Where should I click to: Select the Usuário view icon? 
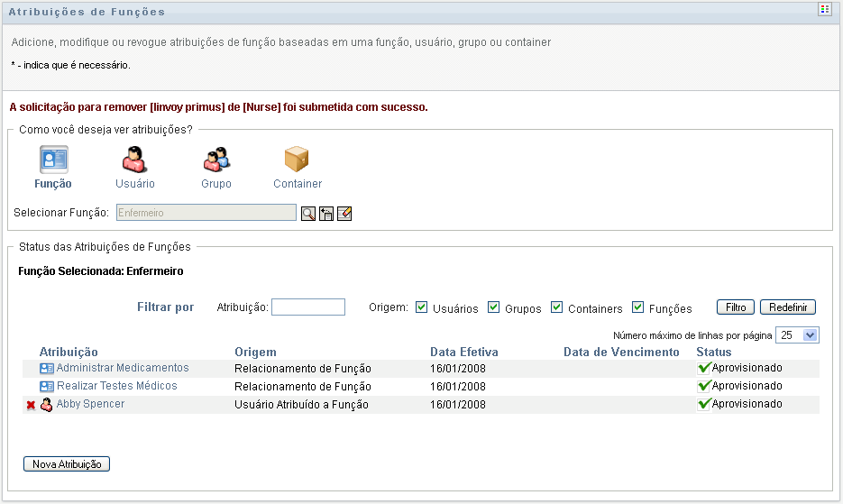coord(134,160)
